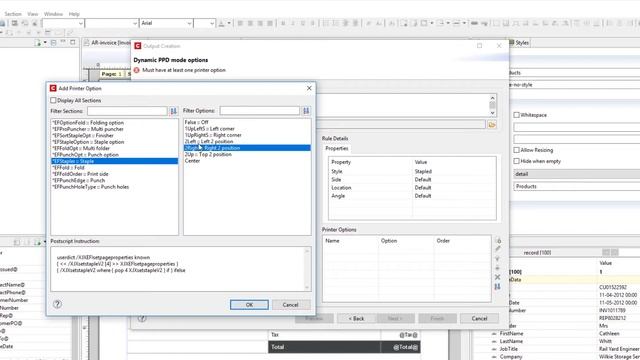The image size is (640, 360).
Task: Go to previous record in data model panel
Action: 606,253
